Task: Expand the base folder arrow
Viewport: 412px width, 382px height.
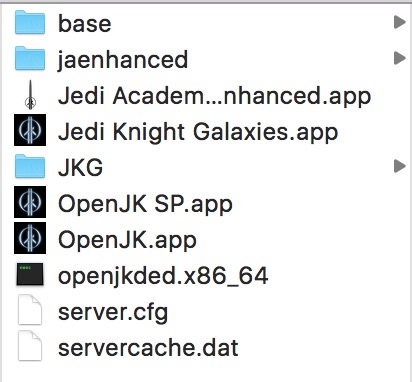Action: tap(400, 22)
